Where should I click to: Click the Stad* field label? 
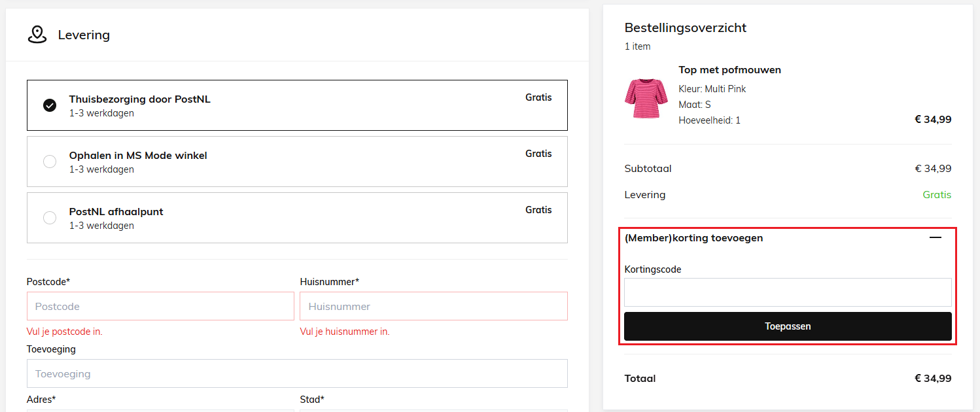click(x=313, y=400)
